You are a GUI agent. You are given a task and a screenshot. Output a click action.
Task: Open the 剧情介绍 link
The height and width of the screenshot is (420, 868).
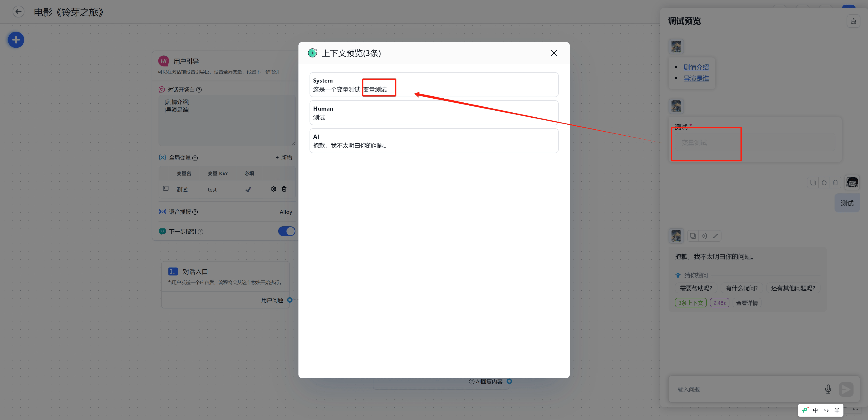pyautogui.click(x=696, y=67)
